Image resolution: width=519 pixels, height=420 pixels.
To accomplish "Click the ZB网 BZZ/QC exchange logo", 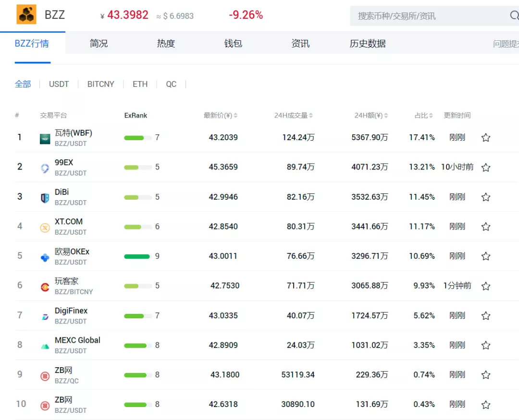I will click(x=45, y=376).
